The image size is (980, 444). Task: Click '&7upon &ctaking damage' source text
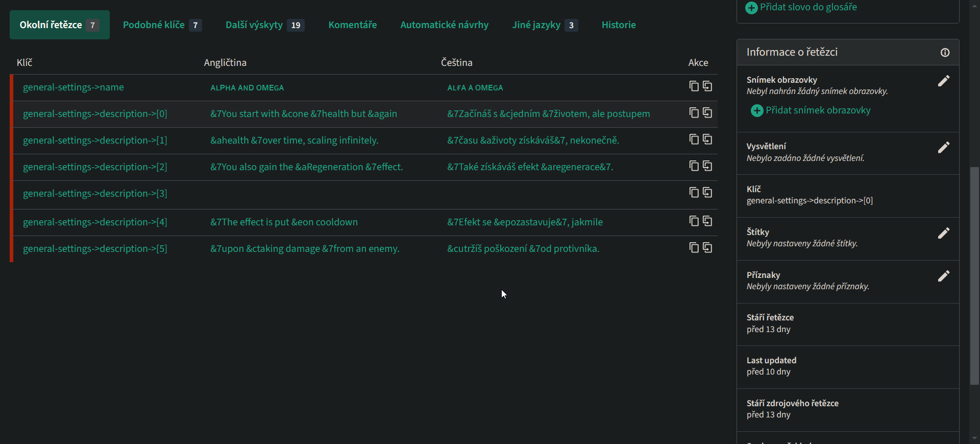[305, 249]
